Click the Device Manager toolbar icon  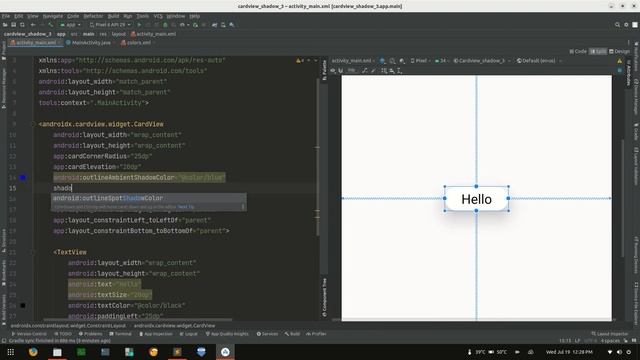tap(223, 25)
